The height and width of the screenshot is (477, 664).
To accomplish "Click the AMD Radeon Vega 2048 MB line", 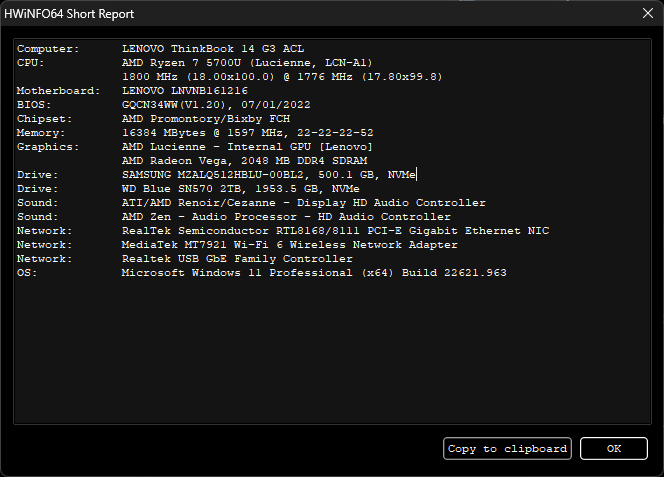I will pos(244,161).
